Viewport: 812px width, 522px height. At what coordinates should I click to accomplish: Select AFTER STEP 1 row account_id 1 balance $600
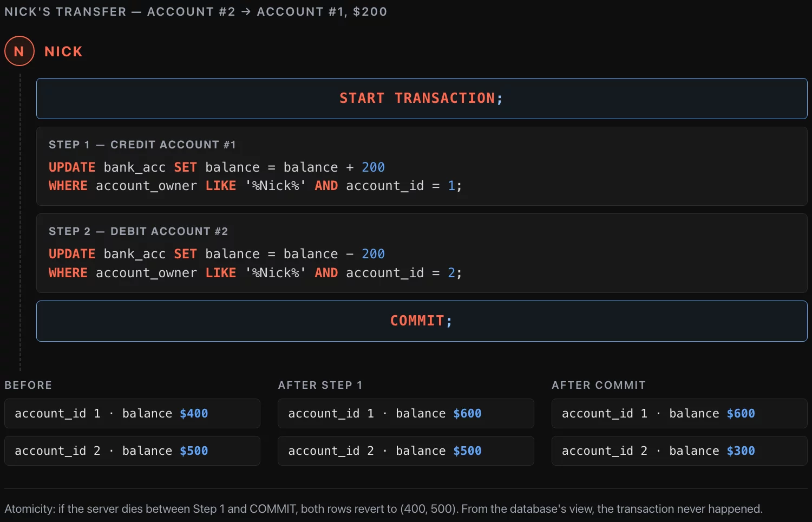point(406,414)
